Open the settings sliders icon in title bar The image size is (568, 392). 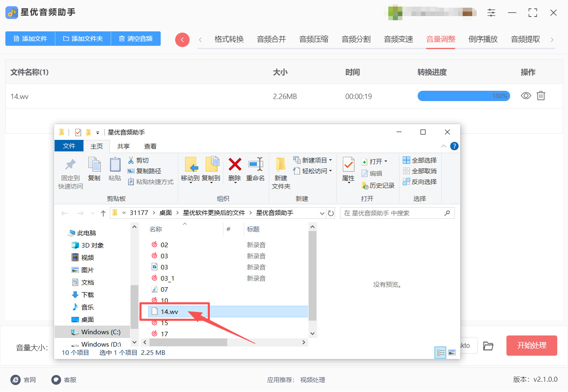491,12
